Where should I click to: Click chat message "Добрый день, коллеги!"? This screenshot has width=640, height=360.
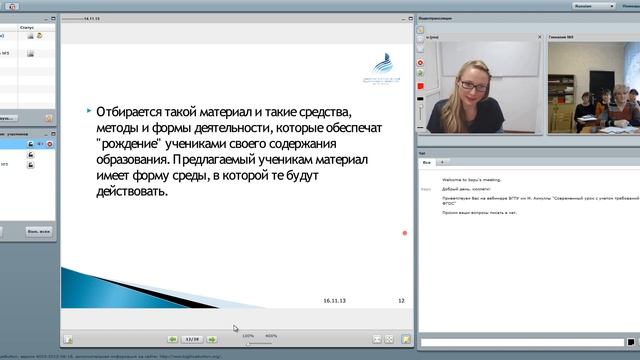pyautogui.click(x=466, y=189)
